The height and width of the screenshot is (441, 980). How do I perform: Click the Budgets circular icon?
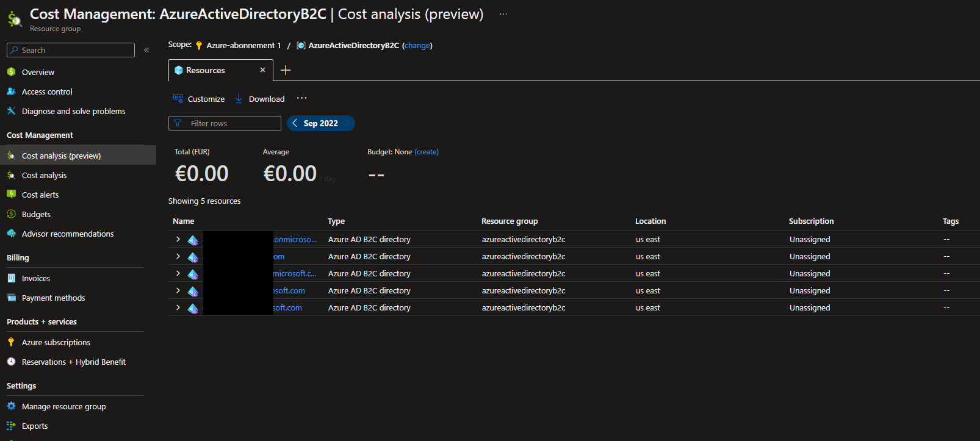coord(11,214)
